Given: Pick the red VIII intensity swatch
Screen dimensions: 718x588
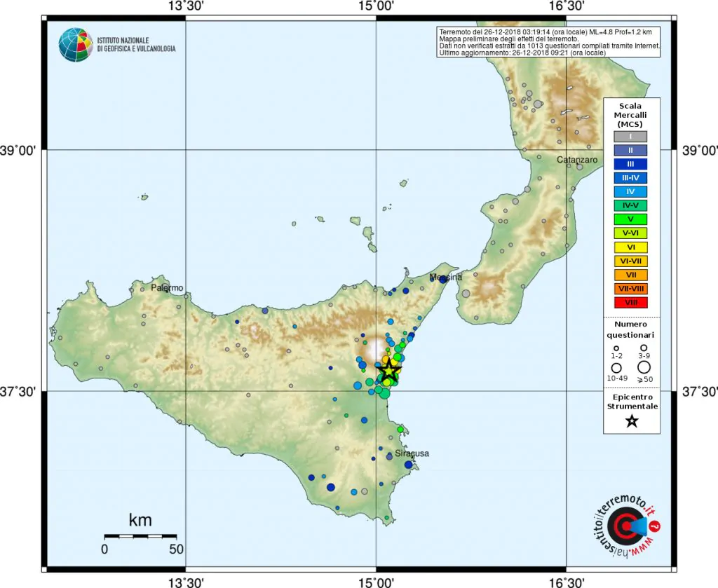Looking at the screenshot, I should point(632,302).
